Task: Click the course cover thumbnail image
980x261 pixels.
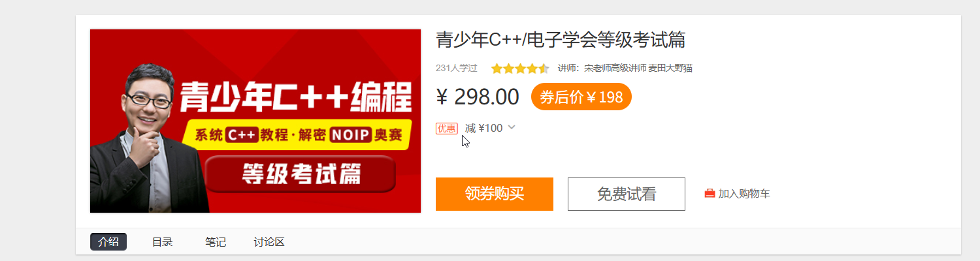Action: point(255,121)
